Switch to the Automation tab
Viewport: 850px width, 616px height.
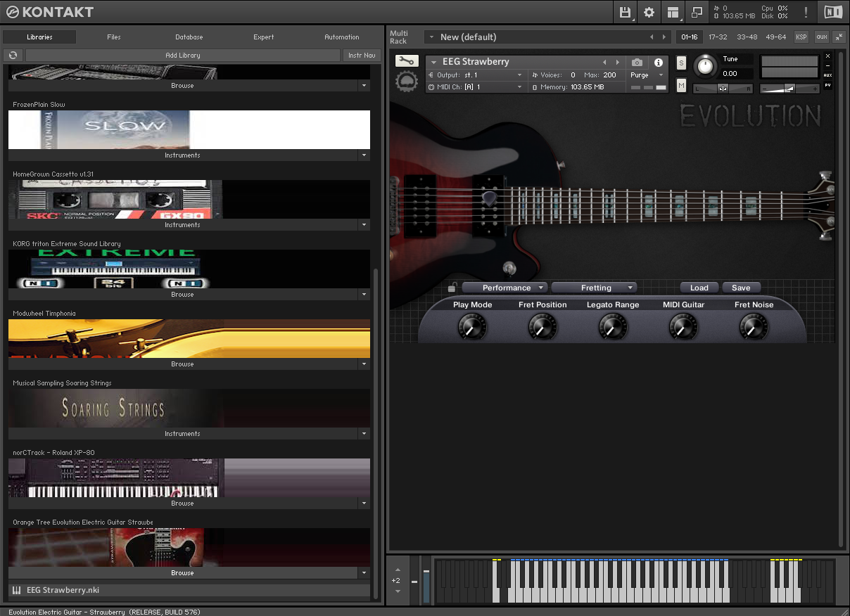point(342,37)
